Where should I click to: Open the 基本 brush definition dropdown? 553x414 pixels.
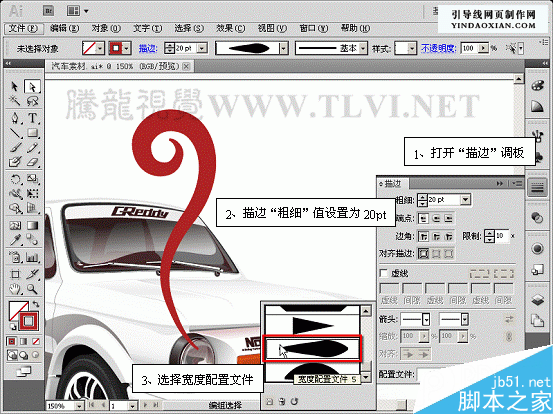coord(363,48)
